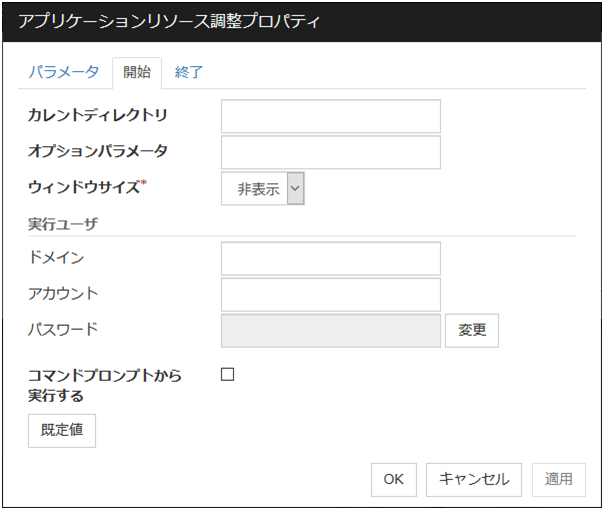Open the 終了 tab
604x510 pixels.
(190, 72)
